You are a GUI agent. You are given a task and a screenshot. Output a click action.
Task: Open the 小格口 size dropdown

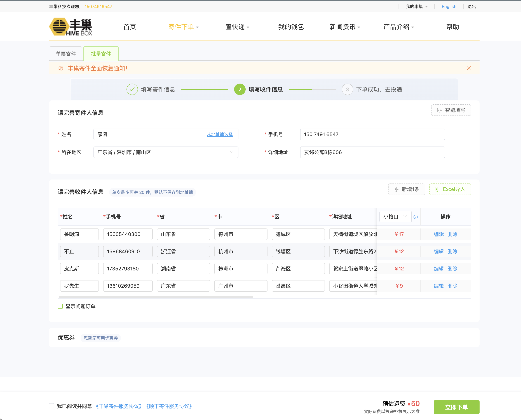click(395, 216)
